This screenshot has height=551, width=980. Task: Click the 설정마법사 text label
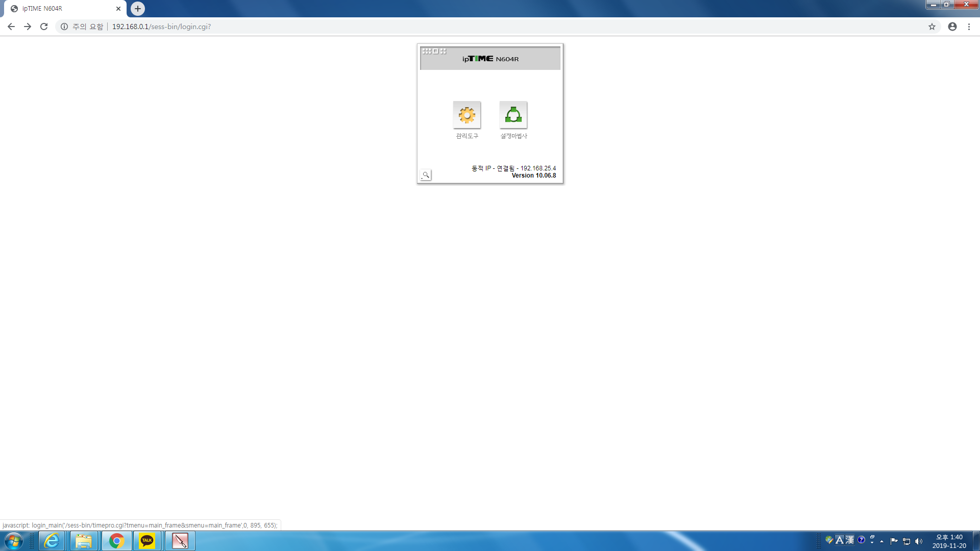(513, 136)
